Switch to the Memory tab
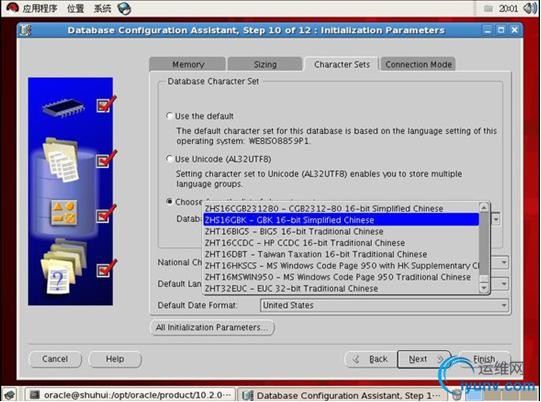 coord(188,65)
